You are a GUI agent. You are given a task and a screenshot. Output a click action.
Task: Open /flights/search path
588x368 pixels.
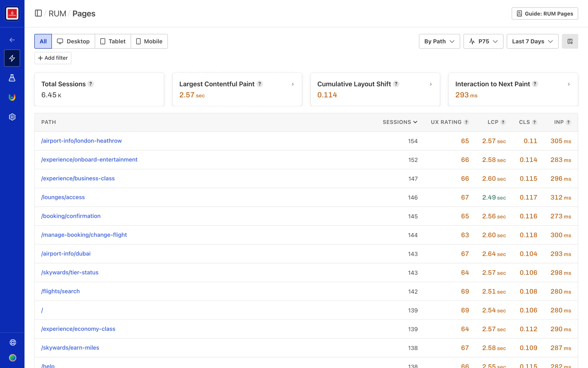[61, 291]
